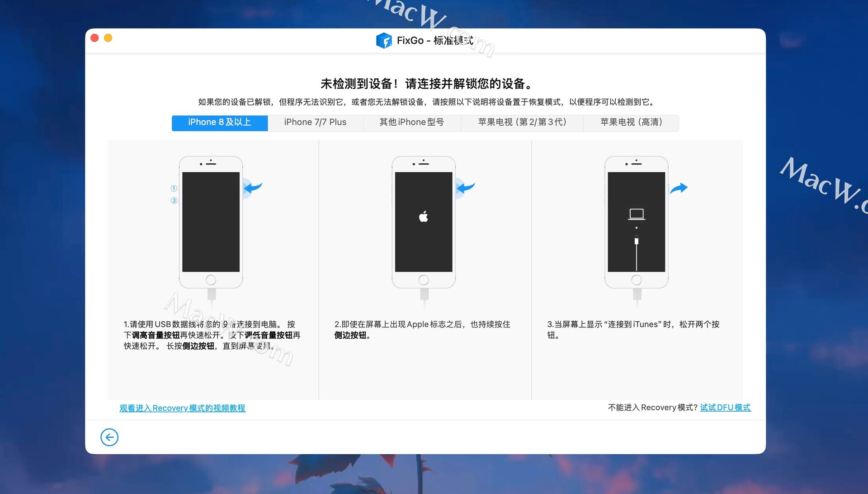Click the laptop icon on third phone screen
This screenshot has width=868, height=494.
636,214
